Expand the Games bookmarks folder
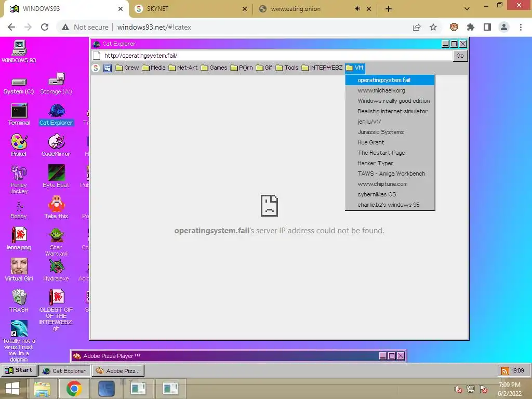Image resolution: width=532 pixels, height=399 pixels. point(214,68)
